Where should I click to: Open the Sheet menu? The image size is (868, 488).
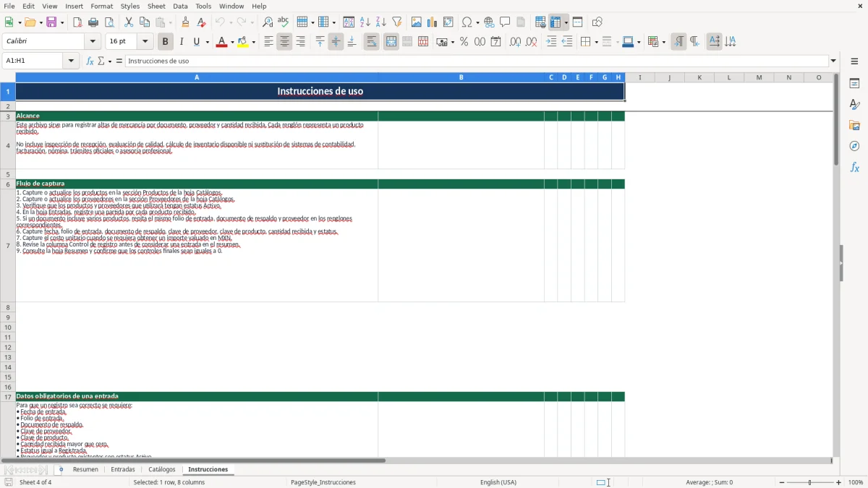pos(156,6)
